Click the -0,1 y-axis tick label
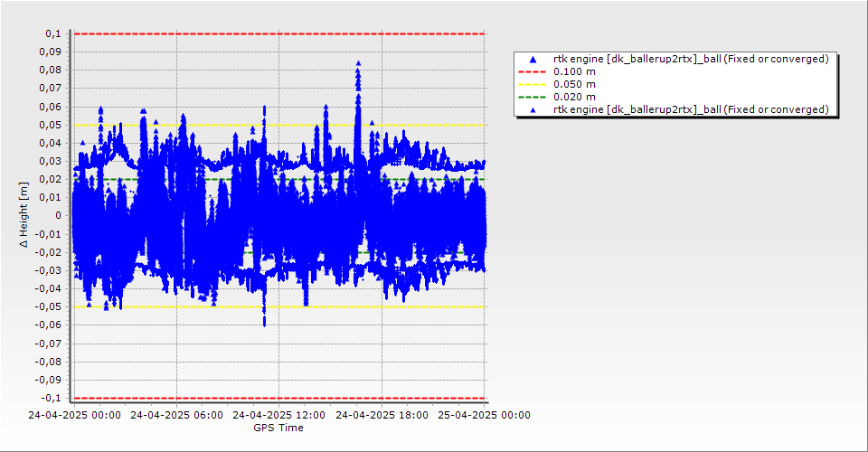Screen dimensions: 868x452 (x=51, y=399)
